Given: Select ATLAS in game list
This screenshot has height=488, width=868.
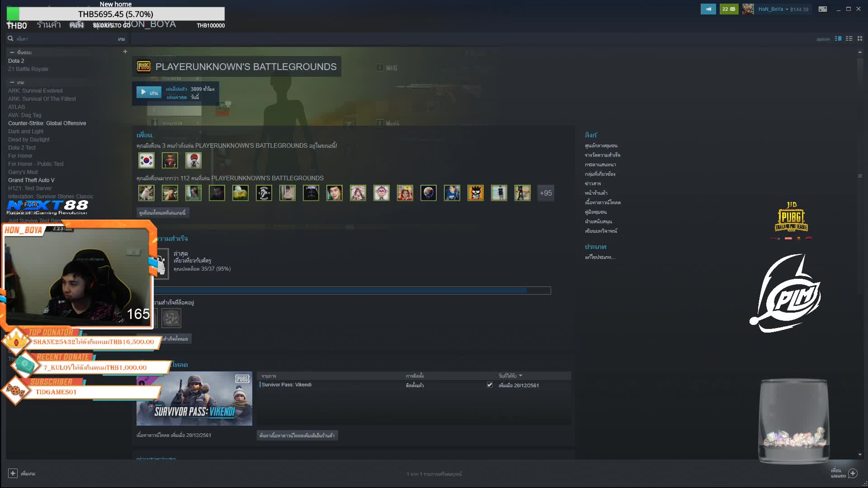Looking at the screenshot, I should pos(17,107).
